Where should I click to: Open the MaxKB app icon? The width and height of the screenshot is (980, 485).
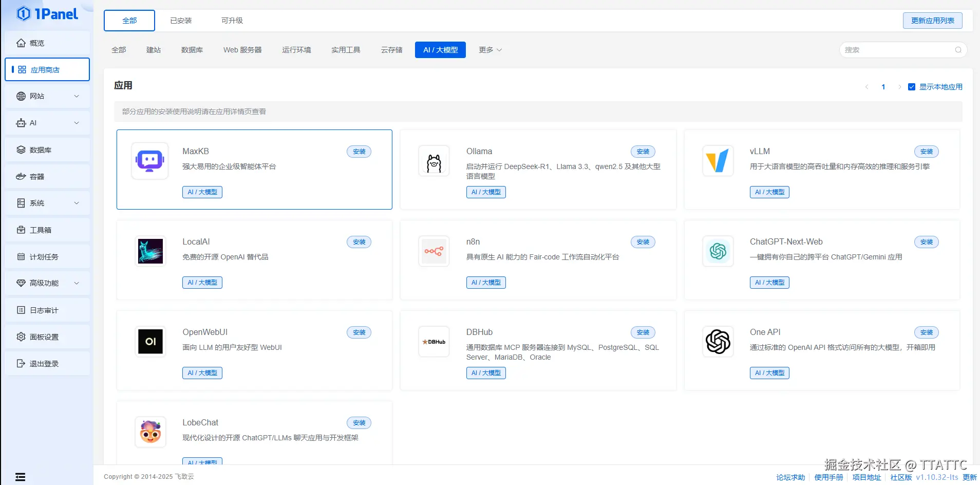tap(150, 161)
